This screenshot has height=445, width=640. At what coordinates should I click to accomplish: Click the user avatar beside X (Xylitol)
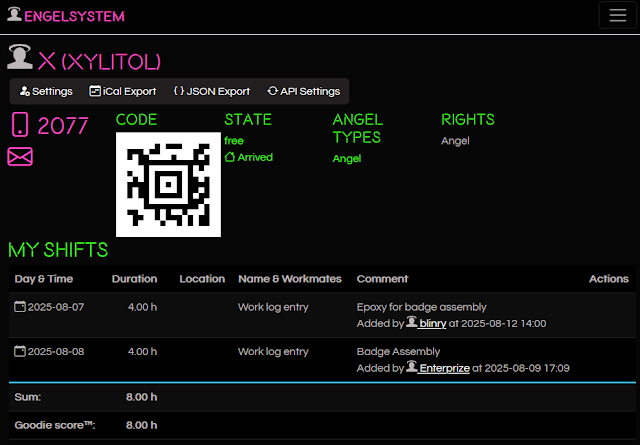19,57
